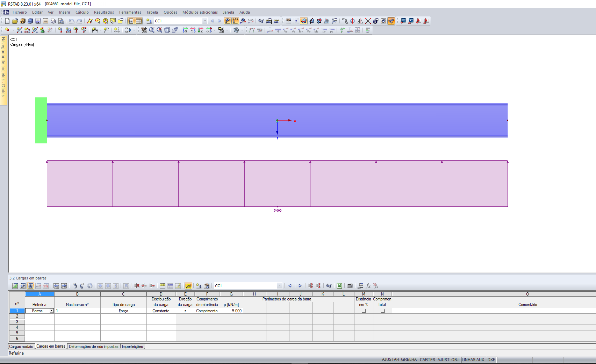Open the CC1 load case dropdown in the main toolbar

tap(205, 21)
